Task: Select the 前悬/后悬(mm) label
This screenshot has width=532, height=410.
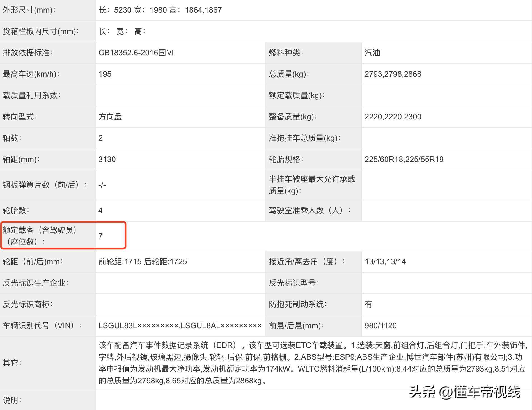Action: pyautogui.click(x=296, y=326)
